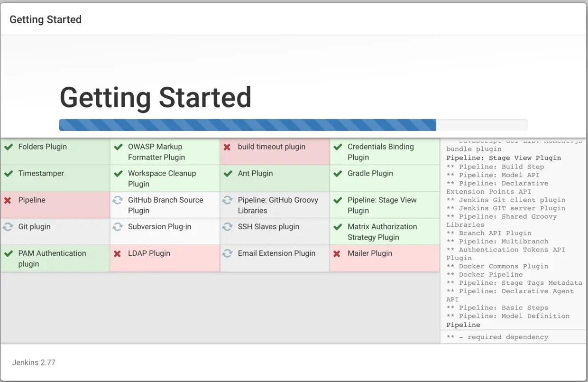
Task: Select the Workspace Cleanup Plugin cell
Action: pos(165,178)
